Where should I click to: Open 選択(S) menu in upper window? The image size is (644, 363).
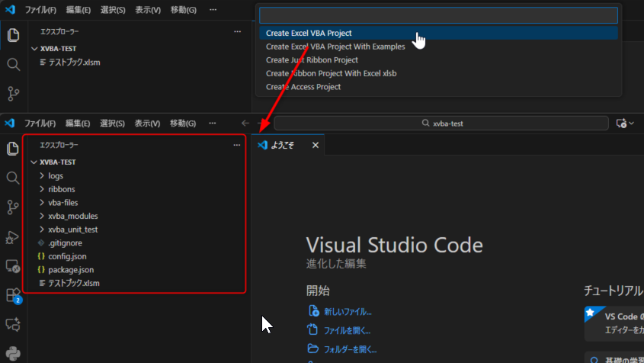[x=113, y=10]
